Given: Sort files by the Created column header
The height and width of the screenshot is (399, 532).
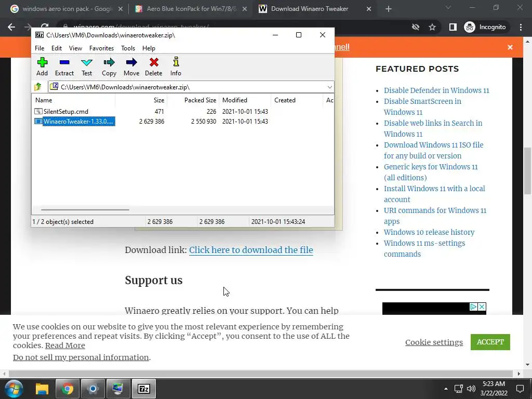Looking at the screenshot, I should 297,100.
